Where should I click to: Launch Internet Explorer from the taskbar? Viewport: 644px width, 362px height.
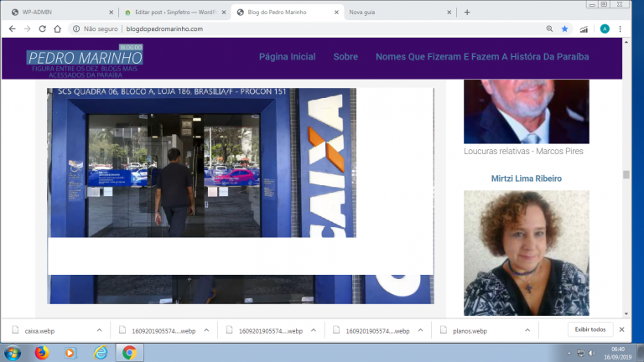click(x=101, y=353)
